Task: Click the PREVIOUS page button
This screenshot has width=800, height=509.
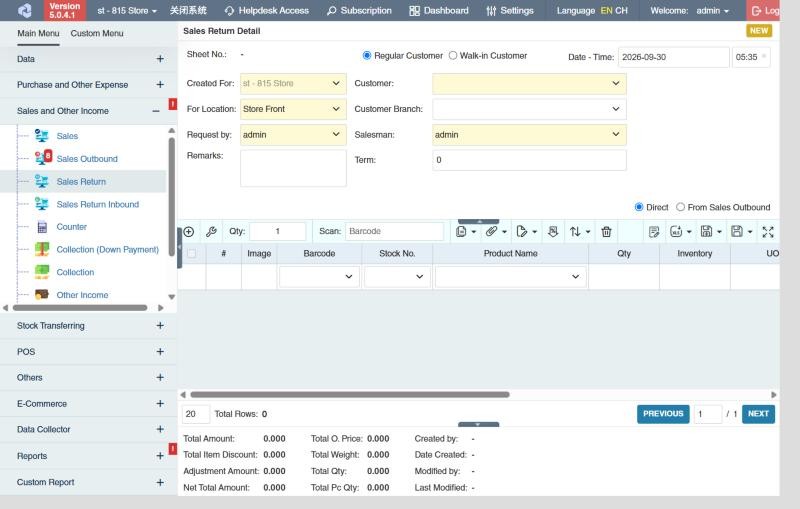Action: (x=663, y=414)
